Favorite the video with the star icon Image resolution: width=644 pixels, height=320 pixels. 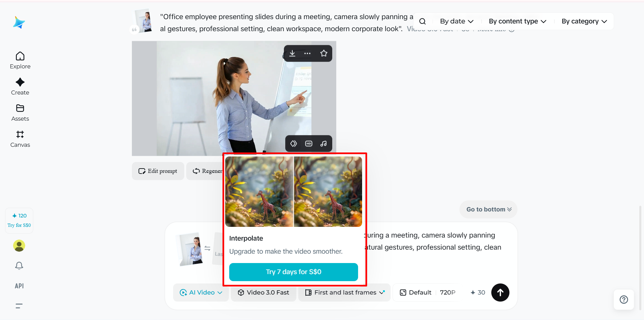pos(324,53)
